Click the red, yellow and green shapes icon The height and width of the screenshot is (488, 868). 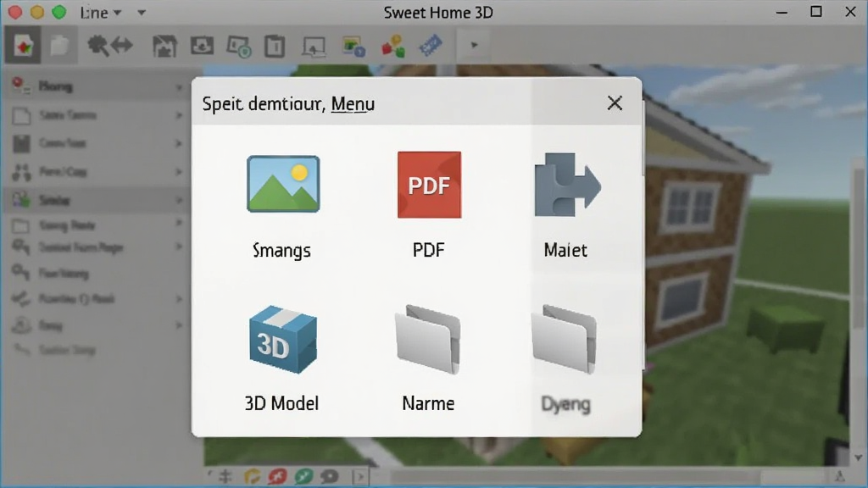[393, 47]
